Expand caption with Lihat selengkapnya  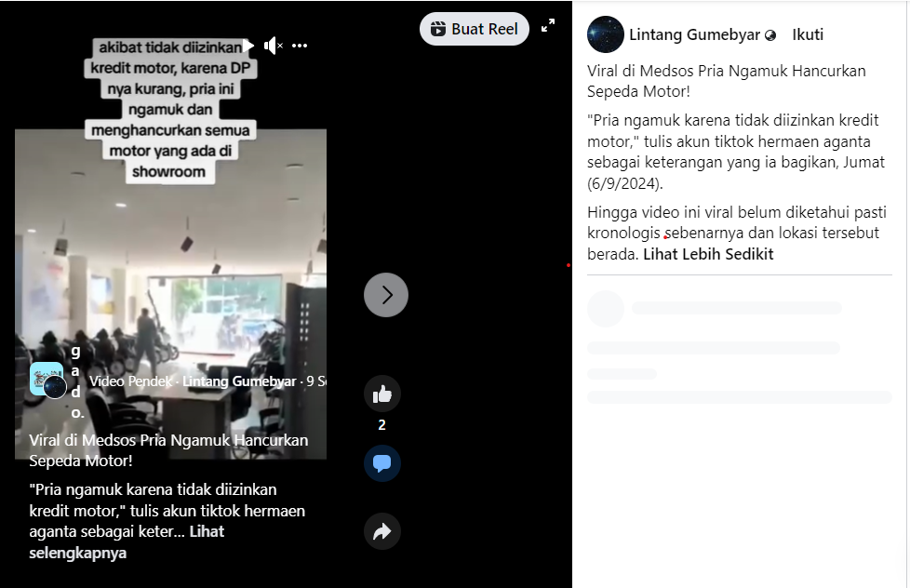[127, 541]
